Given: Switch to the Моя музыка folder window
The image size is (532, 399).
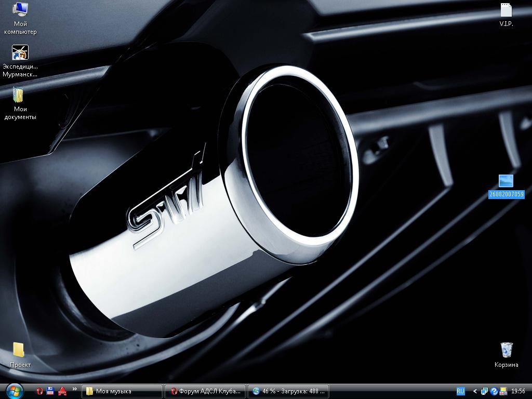Looking at the screenshot, I should click(x=123, y=391).
